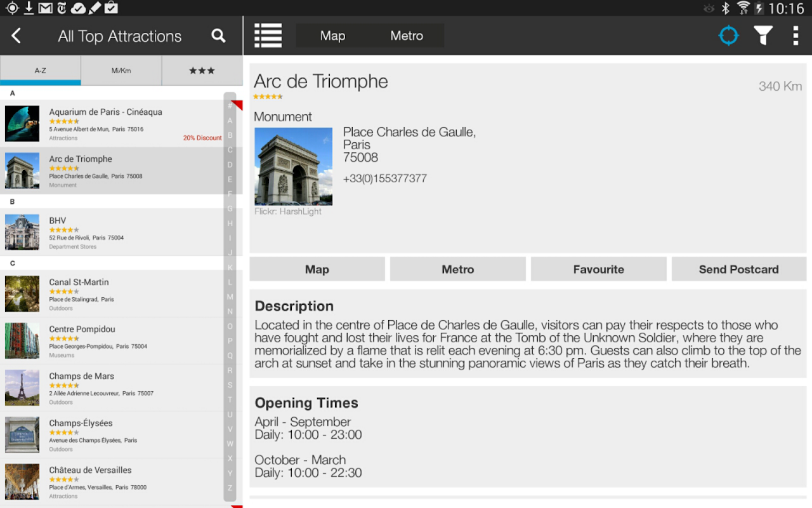Open the funnel filter icon
Screen dimensions: 812x508
tap(763, 36)
